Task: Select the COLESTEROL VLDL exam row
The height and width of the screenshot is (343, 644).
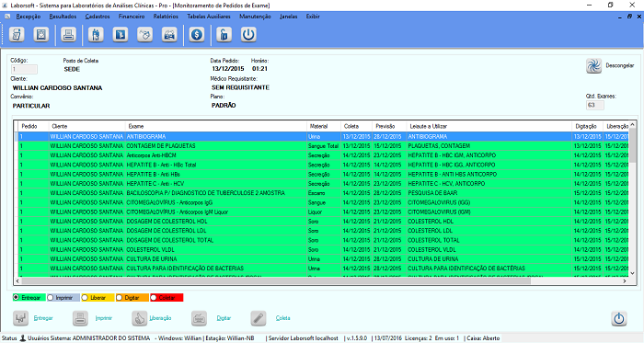Action: 323,249
